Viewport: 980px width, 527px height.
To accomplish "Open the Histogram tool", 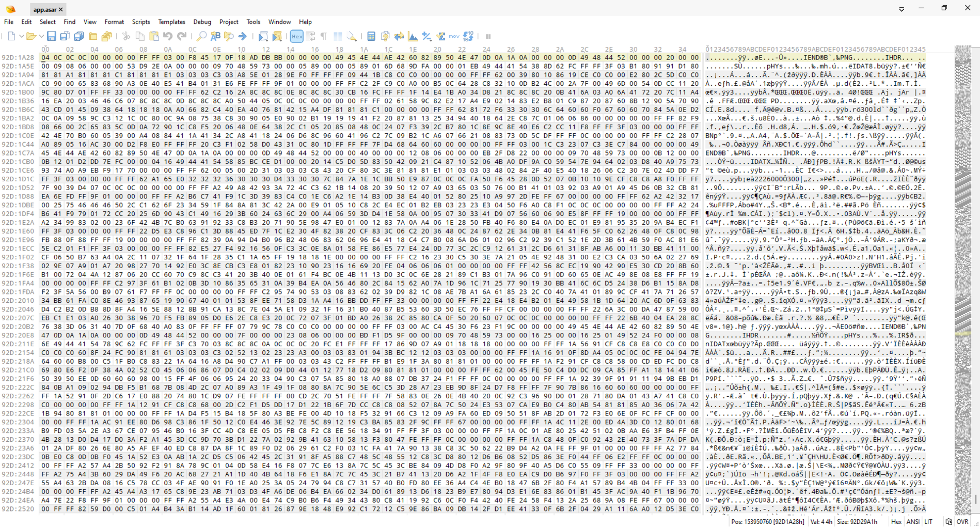I will [x=413, y=36].
